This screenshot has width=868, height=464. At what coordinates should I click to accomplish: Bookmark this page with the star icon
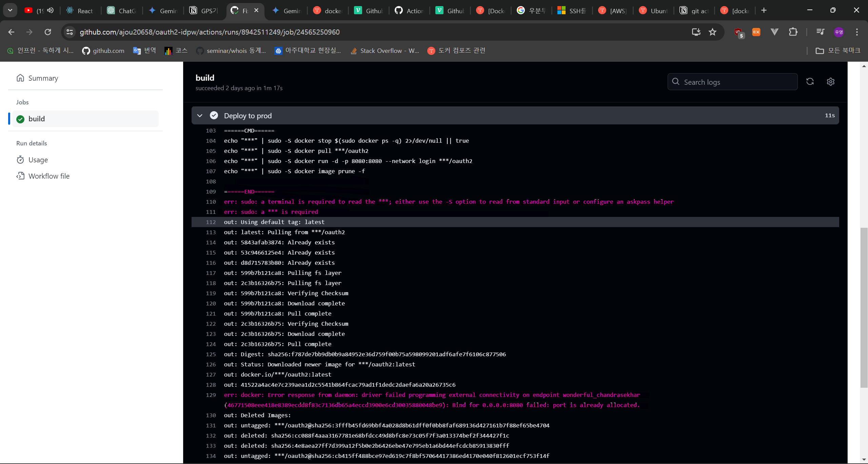pos(712,32)
